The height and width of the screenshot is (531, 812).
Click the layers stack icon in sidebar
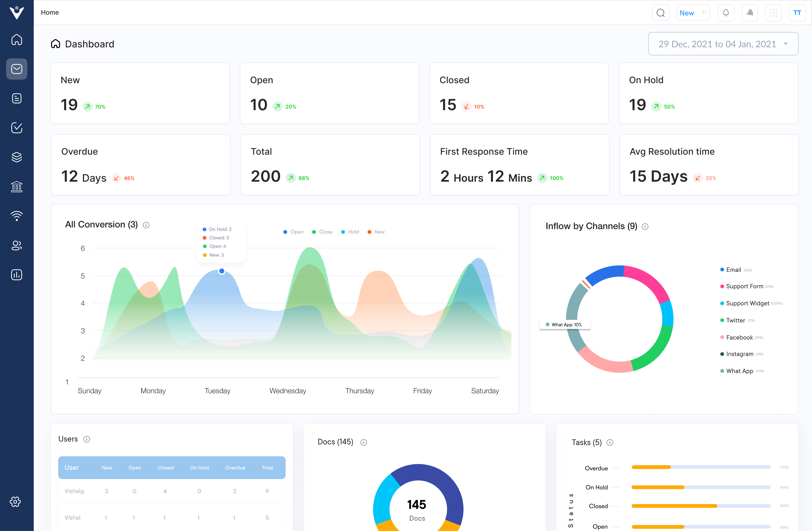pos(16,157)
